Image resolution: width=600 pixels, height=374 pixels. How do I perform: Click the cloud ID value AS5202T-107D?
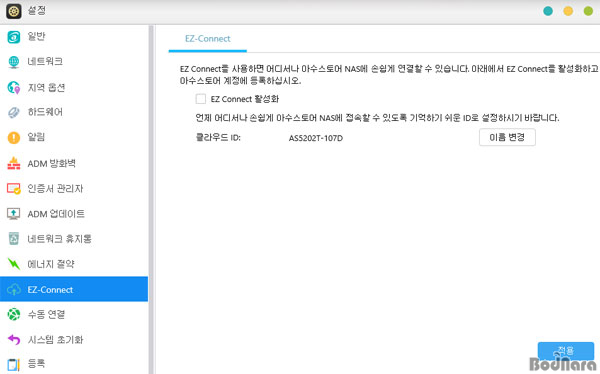(316, 138)
